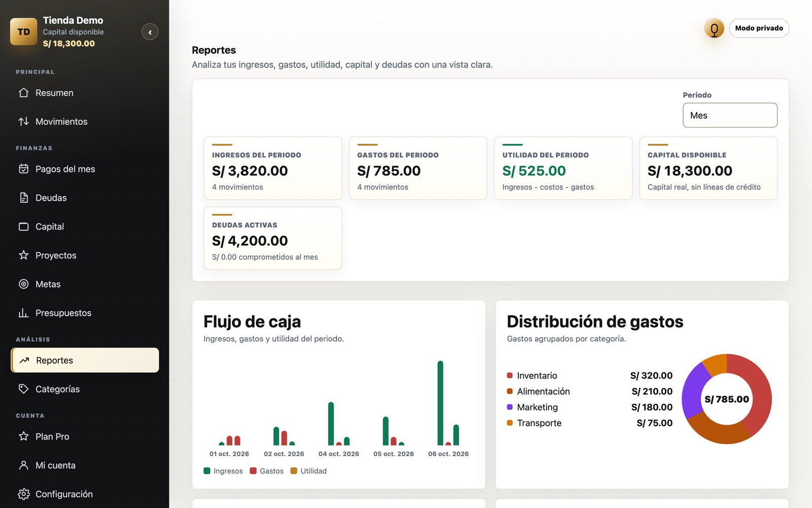Click the 04 oct. 2026 axis label
812x508 pixels.
(339, 454)
